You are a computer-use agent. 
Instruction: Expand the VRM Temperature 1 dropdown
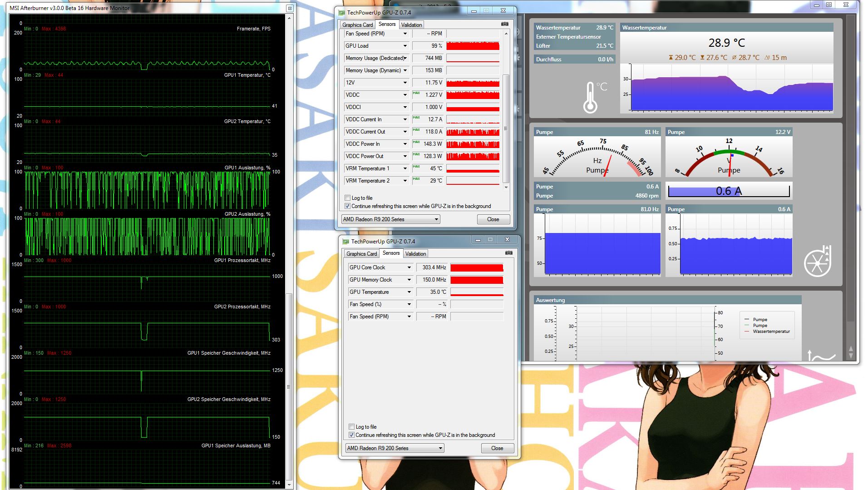click(405, 168)
